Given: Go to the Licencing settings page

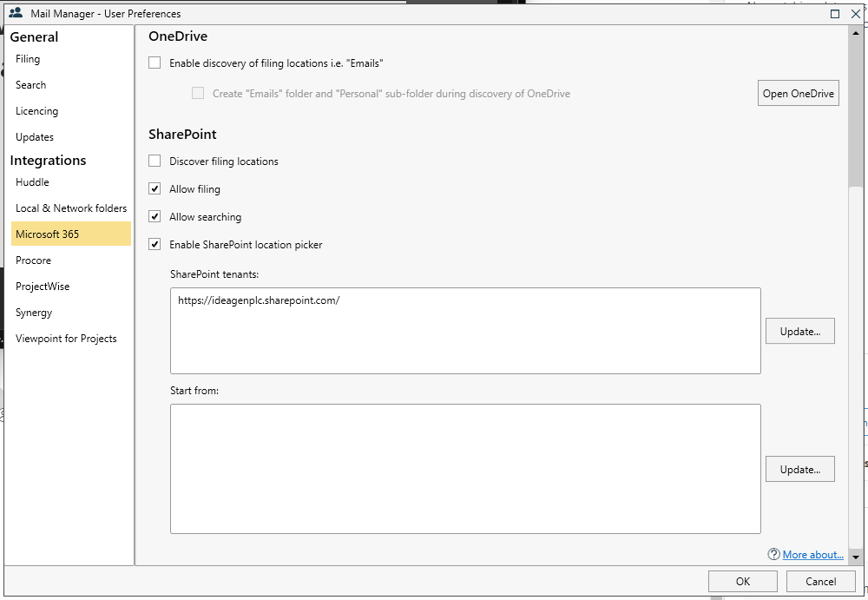Looking at the screenshot, I should click(36, 111).
